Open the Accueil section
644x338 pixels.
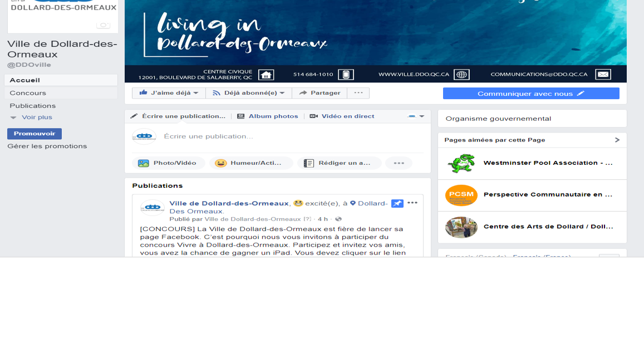24,80
